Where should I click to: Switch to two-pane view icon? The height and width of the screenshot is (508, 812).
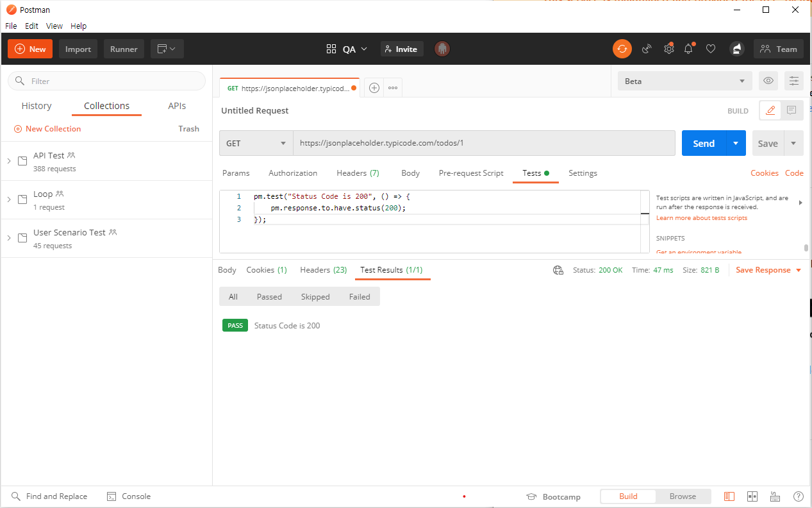coord(752,496)
